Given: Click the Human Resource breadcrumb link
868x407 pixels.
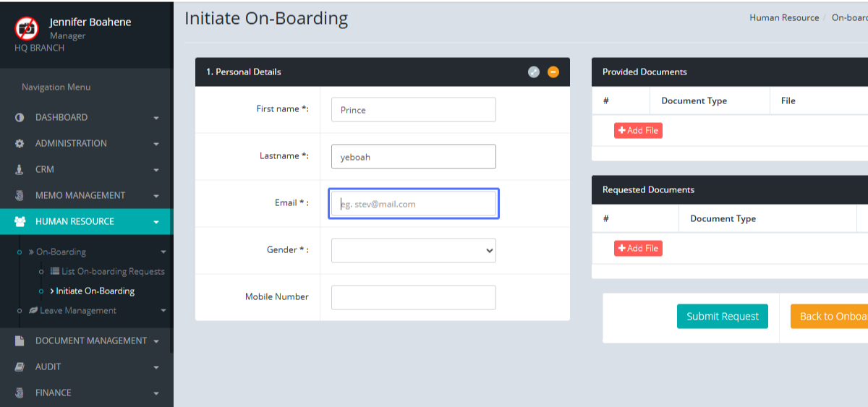Looking at the screenshot, I should coord(784,17).
